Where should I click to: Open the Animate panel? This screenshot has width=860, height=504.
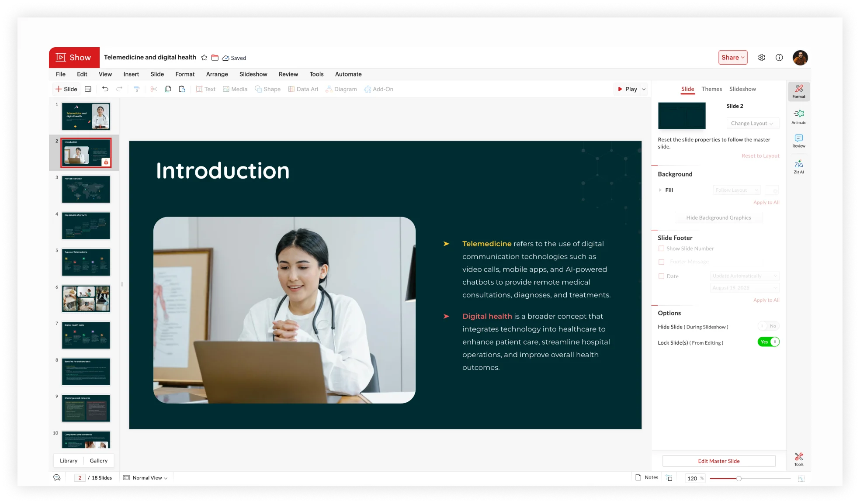click(799, 116)
